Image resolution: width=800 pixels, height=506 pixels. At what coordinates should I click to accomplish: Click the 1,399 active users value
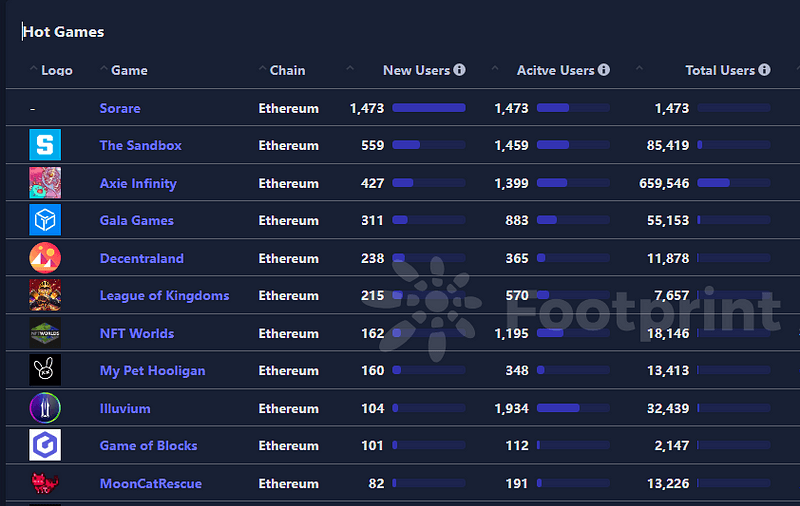click(x=511, y=183)
